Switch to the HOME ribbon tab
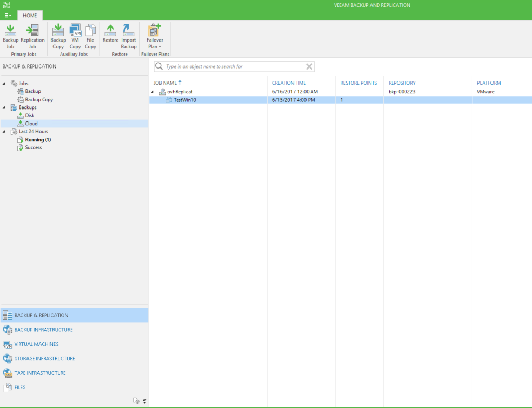The image size is (532, 408). pyautogui.click(x=30, y=15)
